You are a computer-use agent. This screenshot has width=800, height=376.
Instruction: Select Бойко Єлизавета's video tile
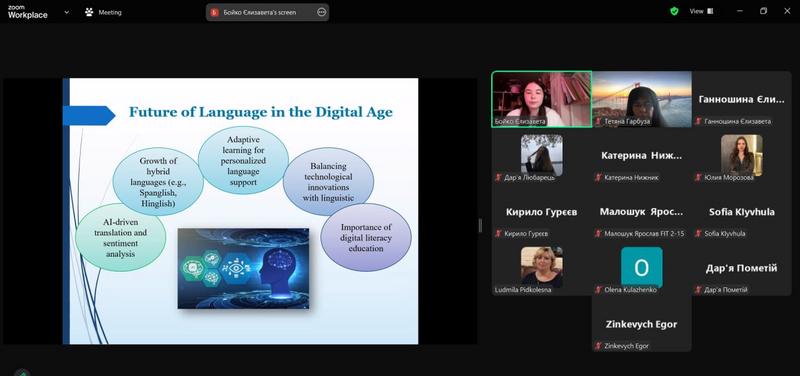coord(542,99)
